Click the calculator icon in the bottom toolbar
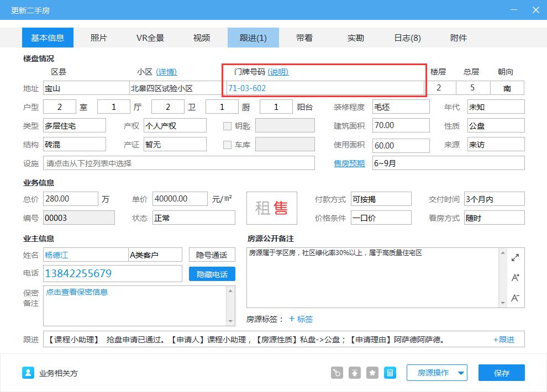547x392 pixels. [390, 373]
